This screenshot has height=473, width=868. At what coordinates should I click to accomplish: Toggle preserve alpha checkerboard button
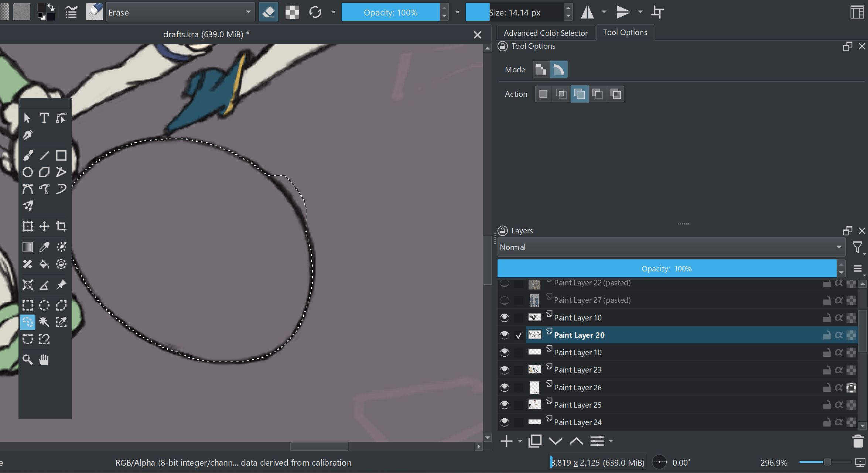(292, 12)
